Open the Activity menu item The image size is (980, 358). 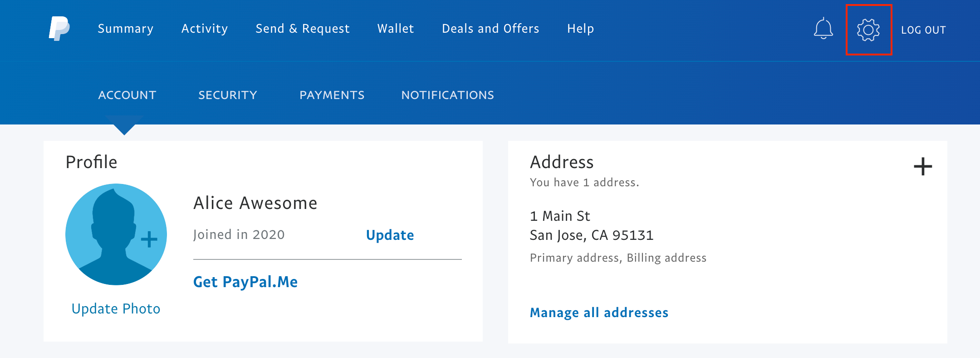[205, 29]
